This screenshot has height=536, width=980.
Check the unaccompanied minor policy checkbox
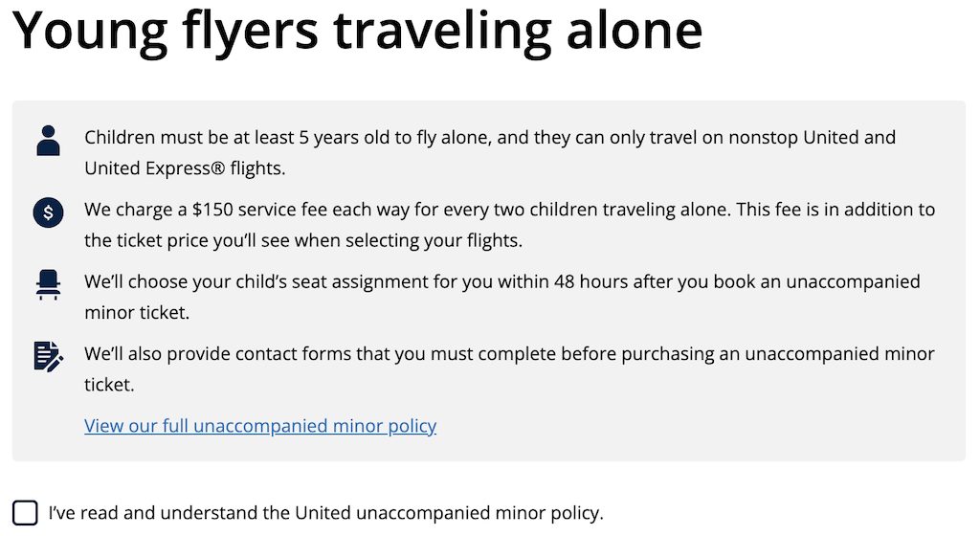[25, 513]
